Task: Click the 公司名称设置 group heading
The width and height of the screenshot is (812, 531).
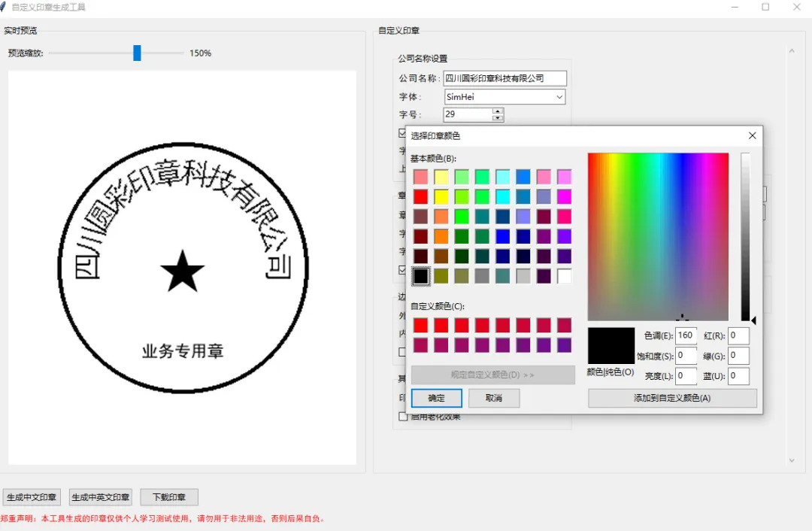Action: [x=423, y=59]
